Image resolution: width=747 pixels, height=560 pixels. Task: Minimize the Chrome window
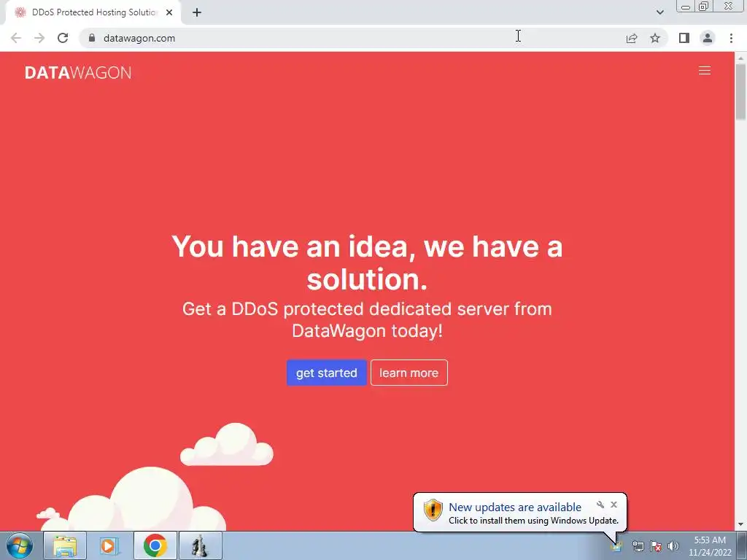point(686,6)
